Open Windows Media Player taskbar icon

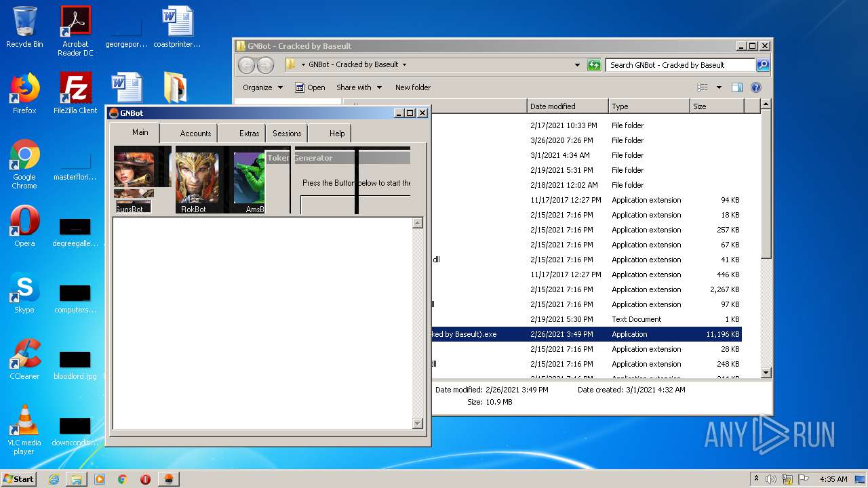[x=100, y=479]
